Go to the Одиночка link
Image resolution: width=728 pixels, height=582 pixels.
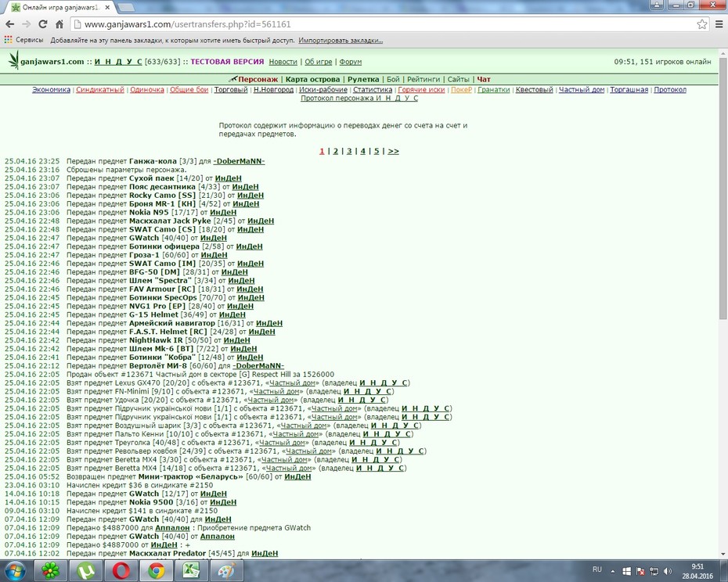coord(147,90)
